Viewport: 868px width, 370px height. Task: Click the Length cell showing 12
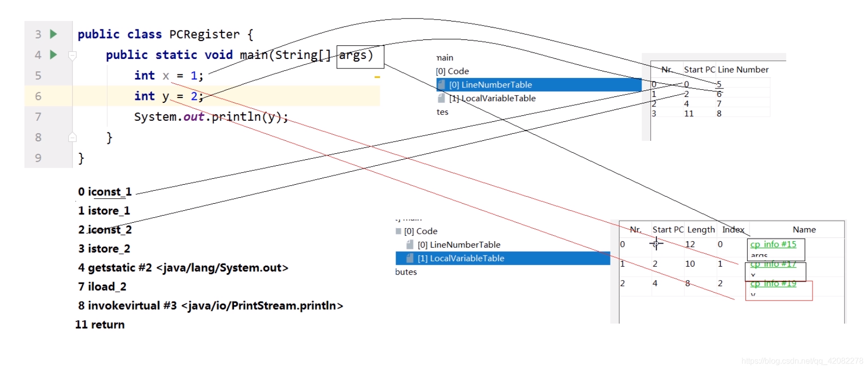(690, 244)
